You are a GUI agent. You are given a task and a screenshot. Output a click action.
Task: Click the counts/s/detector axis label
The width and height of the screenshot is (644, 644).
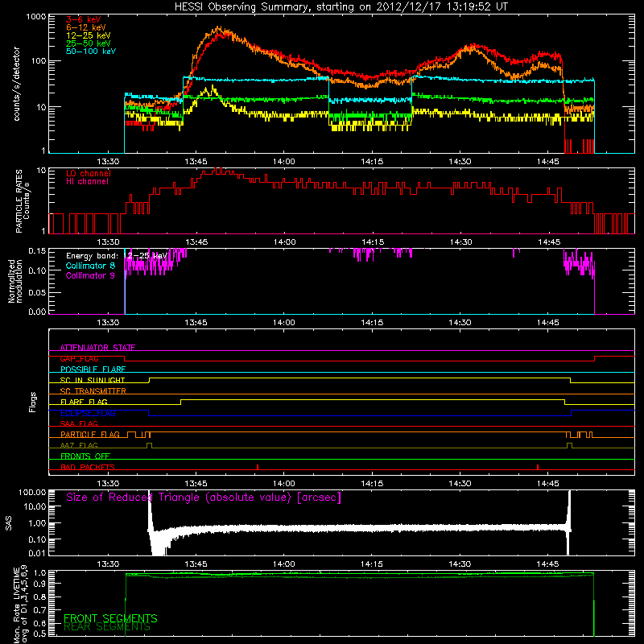[17, 84]
